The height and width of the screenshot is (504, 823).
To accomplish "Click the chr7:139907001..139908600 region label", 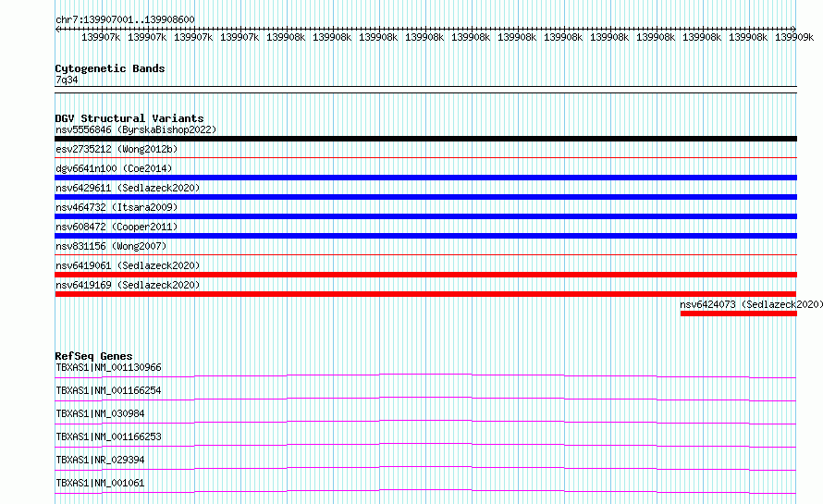I will (125, 19).
